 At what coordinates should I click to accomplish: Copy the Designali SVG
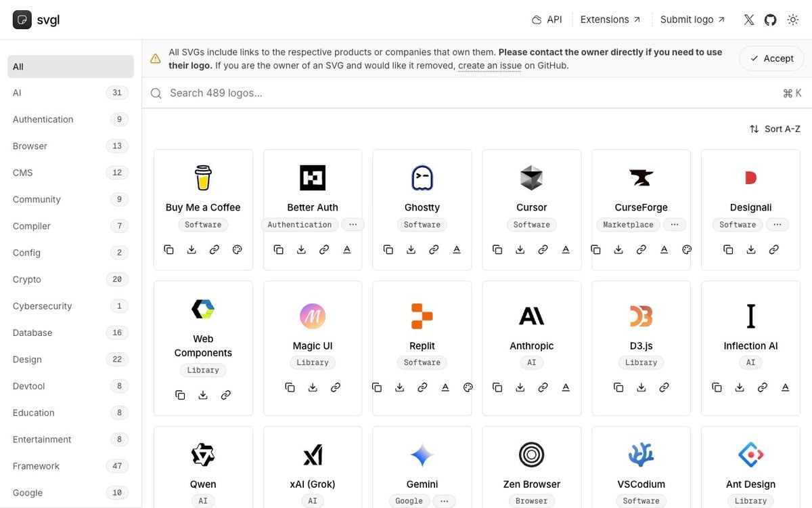[x=728, y=250]
